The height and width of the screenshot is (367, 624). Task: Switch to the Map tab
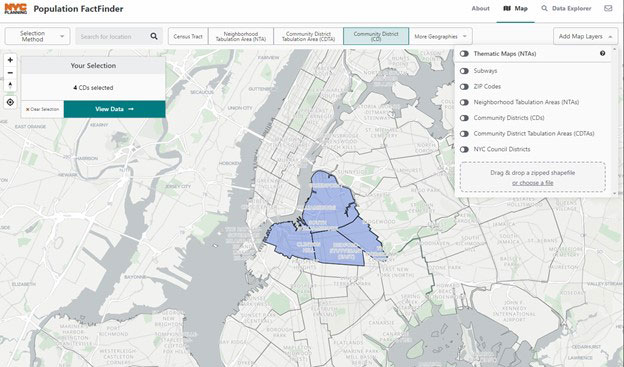tap(515, 8)
